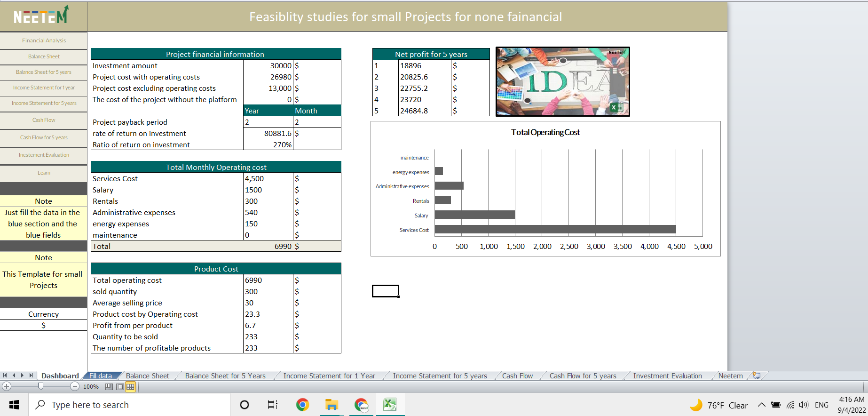Open the weather moon widget
868x416 pixels.
coord(696,405)
